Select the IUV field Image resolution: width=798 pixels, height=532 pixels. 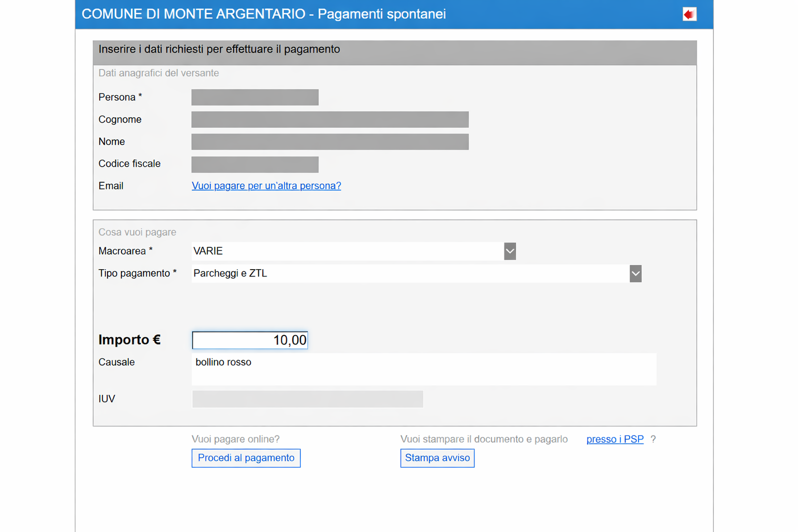tap(308, 399)
